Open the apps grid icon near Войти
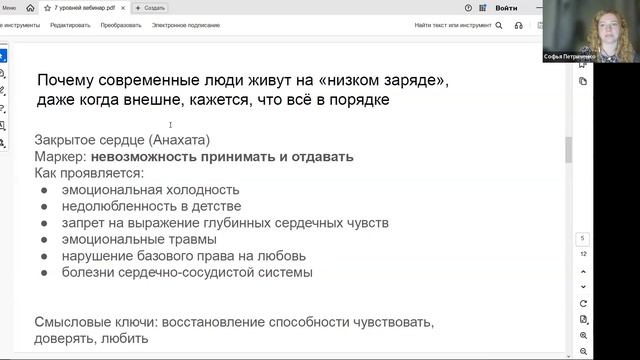This screenshot has height=360, width=640. 483,8
